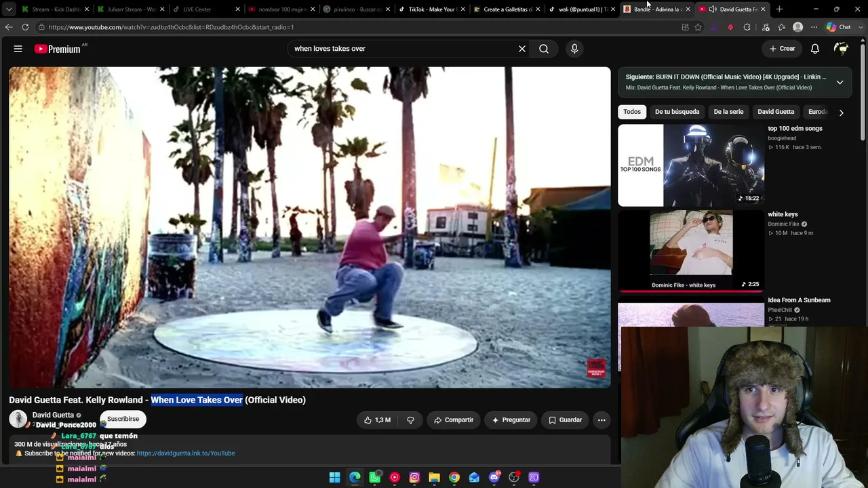Open 'Idea From A Sunbeam' video title
The height and width of the screenshot is (488, 868).
pyautogui.click(x=799, y=300)
